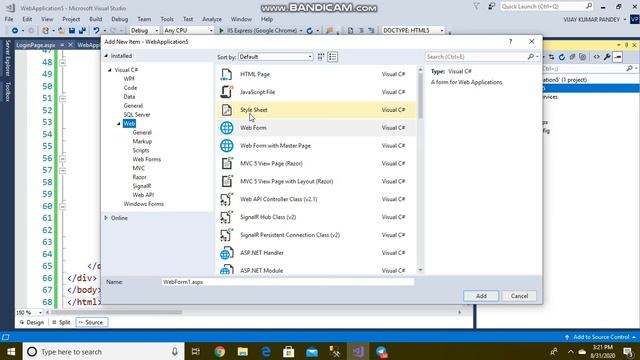Select MVC 5 View Page (Razor) icon
This screenshot has width=640, height=360.
[x=227, y=163]
